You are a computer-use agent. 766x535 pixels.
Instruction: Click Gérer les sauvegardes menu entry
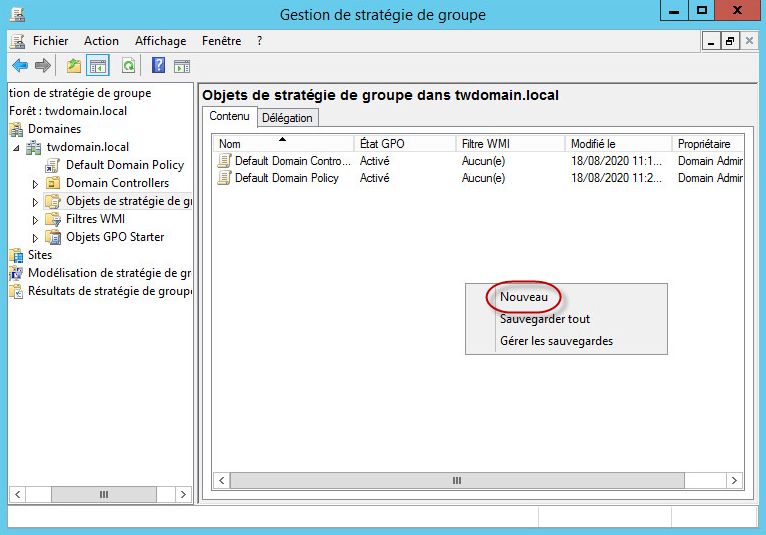pyautogui.click(x=556, y=341)
